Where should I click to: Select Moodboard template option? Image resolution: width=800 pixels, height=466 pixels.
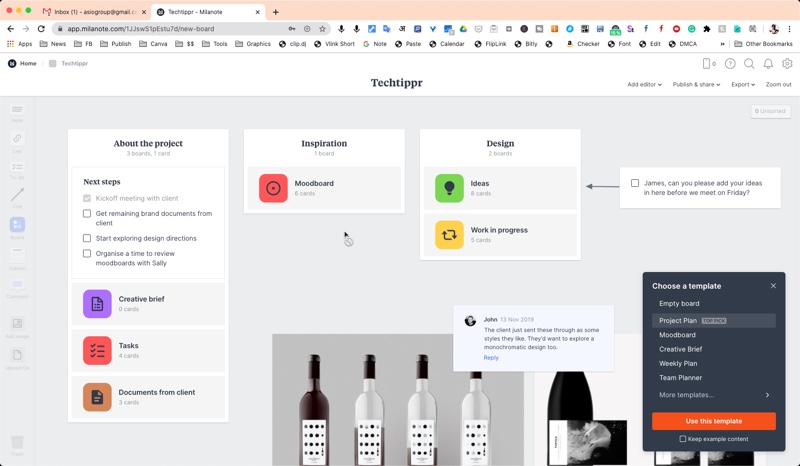point(714,335)
